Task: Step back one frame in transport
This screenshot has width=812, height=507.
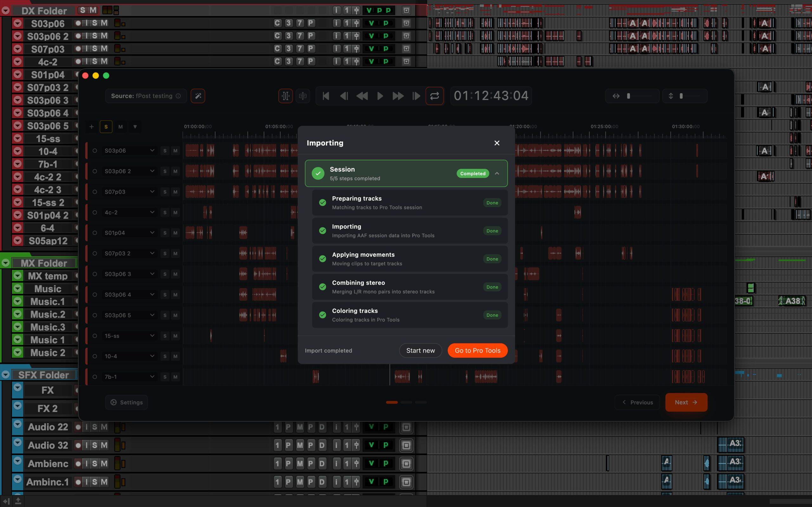Action: point(344,96)
